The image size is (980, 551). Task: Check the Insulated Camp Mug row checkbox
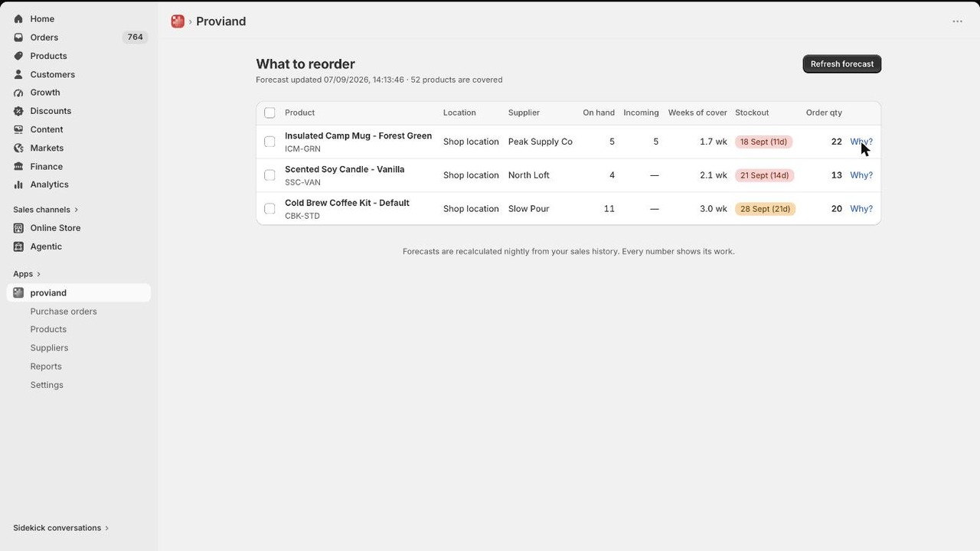[269, 142]
